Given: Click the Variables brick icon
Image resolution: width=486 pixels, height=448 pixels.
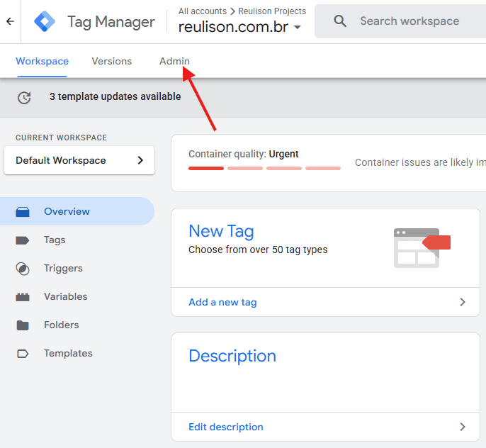Looking at the screenshot, I should pyautogui.click(x=23, y=297).
